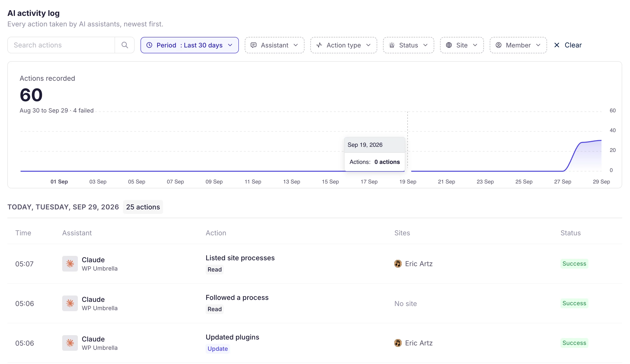Click the No site cell
The image size is (630, 364).
[406, 304]
